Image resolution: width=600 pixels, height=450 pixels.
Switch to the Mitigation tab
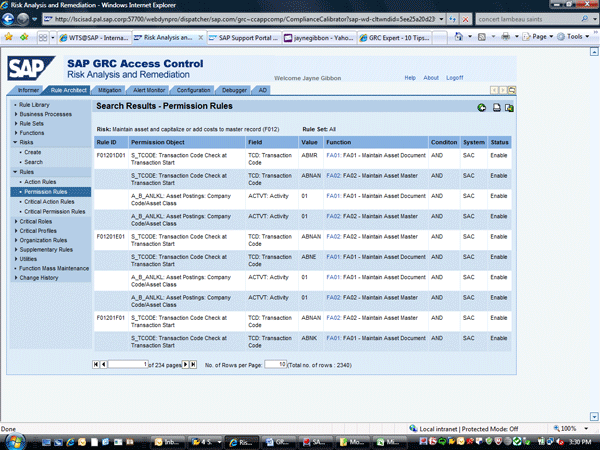(x=109, y=90)
